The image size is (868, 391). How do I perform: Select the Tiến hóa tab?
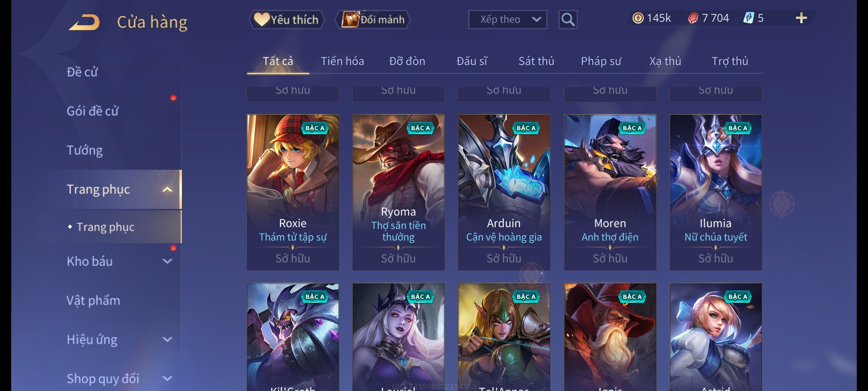coord(342,61)
